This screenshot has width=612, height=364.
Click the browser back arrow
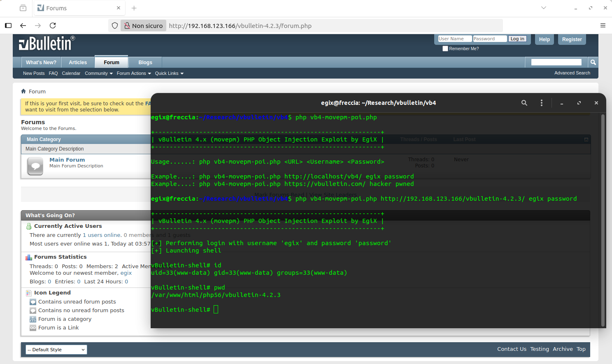(23, 26)
